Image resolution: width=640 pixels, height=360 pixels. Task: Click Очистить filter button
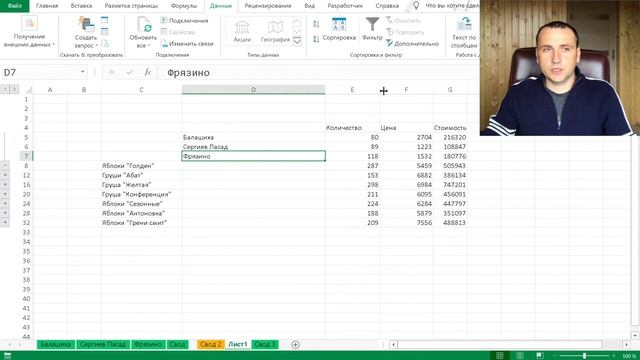coord(403,20)
